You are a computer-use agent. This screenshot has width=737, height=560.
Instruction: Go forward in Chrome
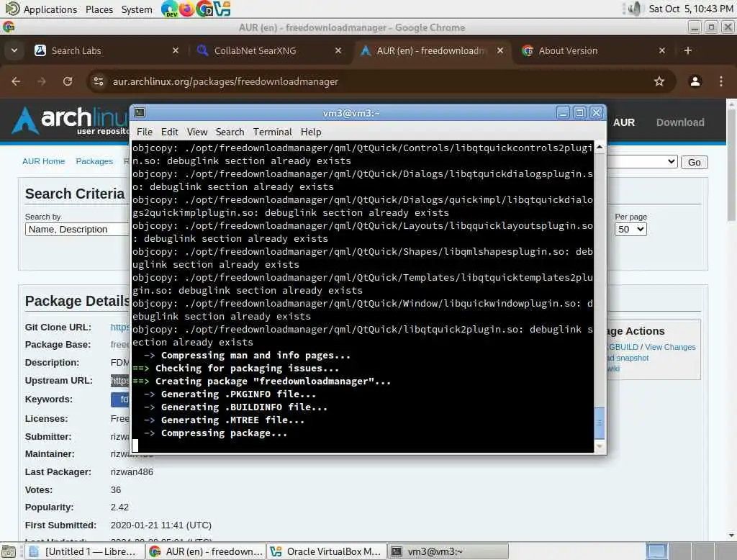(x=42, y=81)
